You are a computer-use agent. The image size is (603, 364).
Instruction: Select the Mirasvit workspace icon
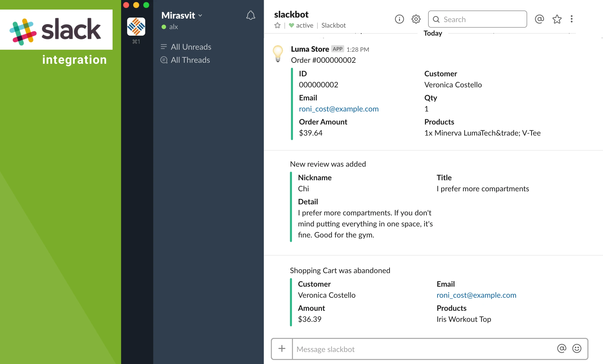point(136,27)
